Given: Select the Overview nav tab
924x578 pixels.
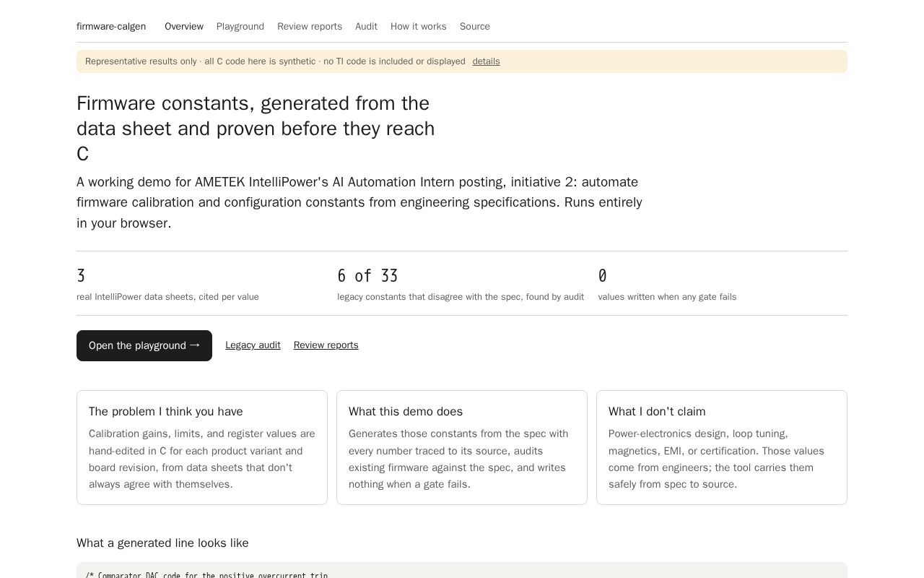Looking at the screenshot, I should point(184,27).
